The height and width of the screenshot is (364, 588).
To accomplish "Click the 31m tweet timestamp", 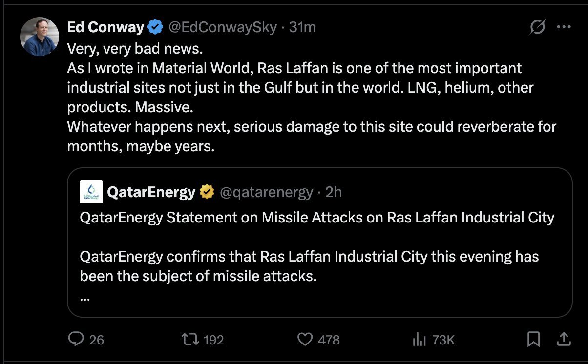I will point(302,27).
